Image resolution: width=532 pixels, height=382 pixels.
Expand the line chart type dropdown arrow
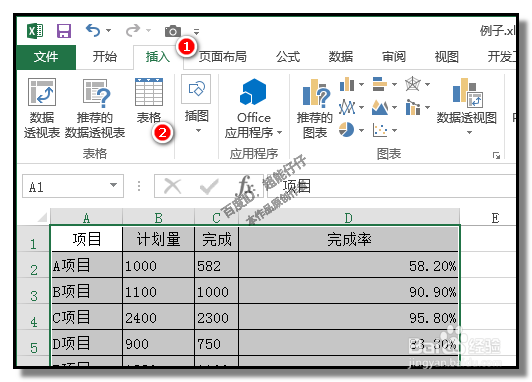361,108
